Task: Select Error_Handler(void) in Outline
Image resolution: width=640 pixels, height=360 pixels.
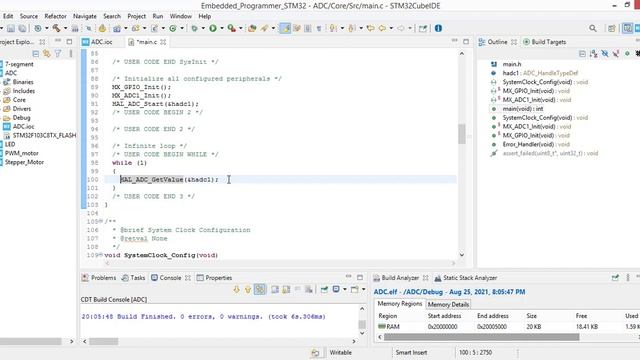Action: 536,144
